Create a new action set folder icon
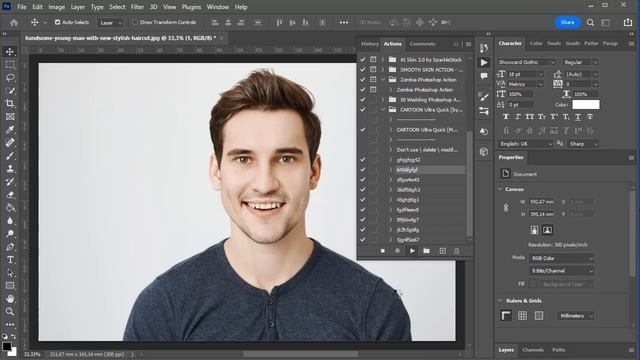The height and width of the screenshot is (360, 640). [x=427, y=251]
